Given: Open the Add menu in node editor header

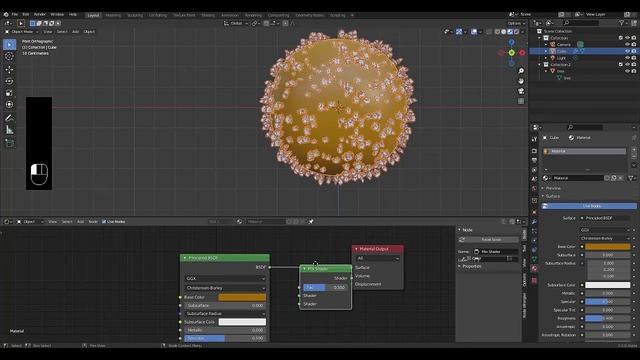Looking at the screenshot, I should (80, 222).
